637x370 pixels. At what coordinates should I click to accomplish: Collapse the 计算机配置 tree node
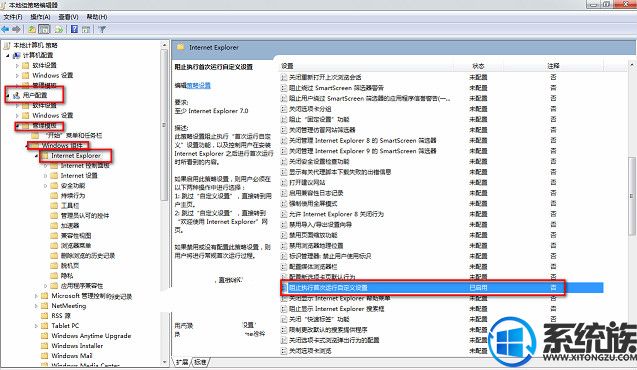[x=8, y=55]
